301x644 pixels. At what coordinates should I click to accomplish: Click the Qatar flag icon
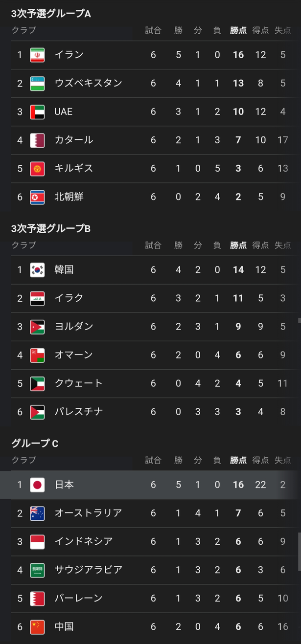coord(37,140)
